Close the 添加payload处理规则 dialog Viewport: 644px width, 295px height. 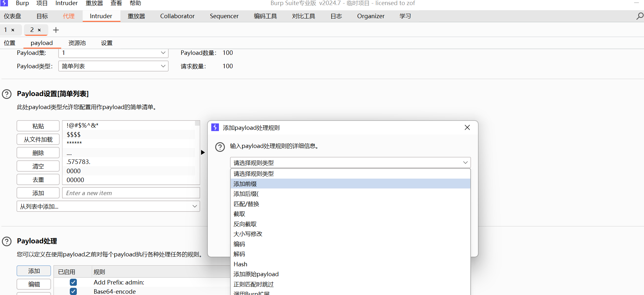click(x=467, y=128)
